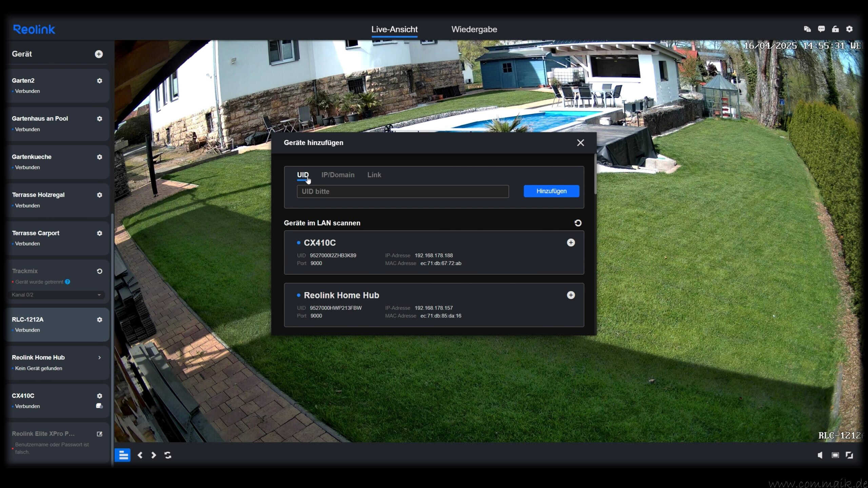The height and width of the screenshot is (488, 868).
Task: Click the refresh streams icon in bottom toolbar
Action: (168, 455)
